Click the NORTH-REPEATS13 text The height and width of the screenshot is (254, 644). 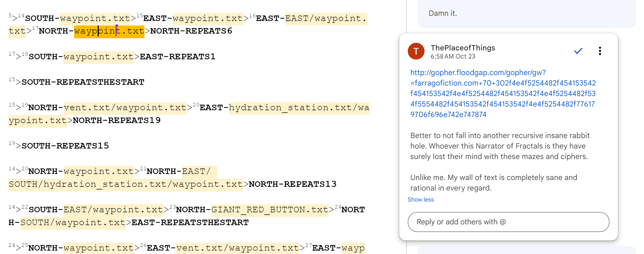pos(292,184)
